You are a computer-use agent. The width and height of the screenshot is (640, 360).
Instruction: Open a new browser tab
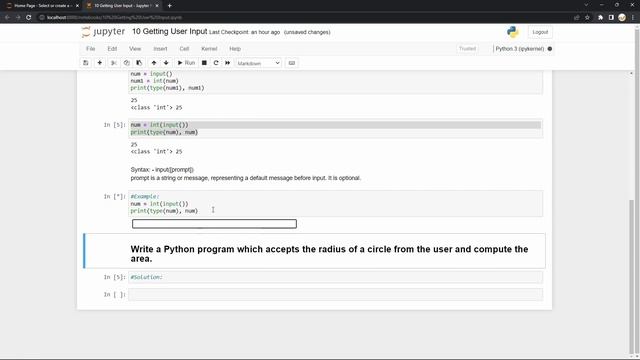coord(169,6)
